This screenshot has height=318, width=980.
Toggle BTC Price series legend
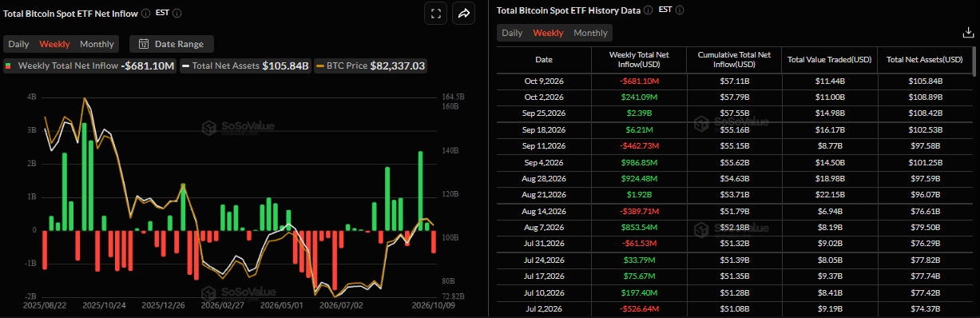(x=371, y=66)
